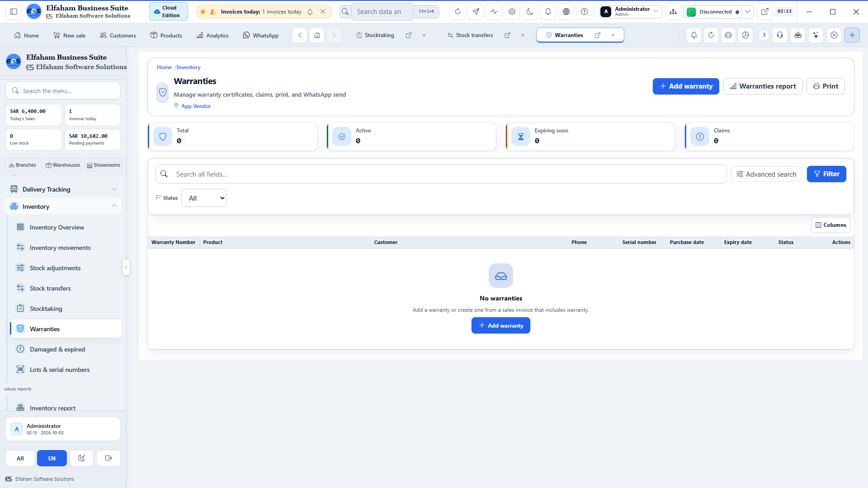Toggle the night mode button in sidebar footer
868x488 pixels.
(81, 458)
